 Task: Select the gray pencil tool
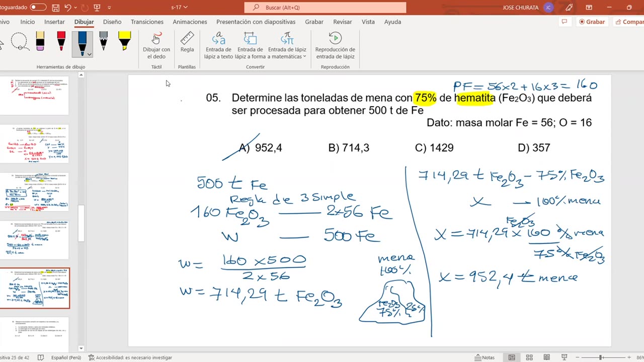point(103,41)
